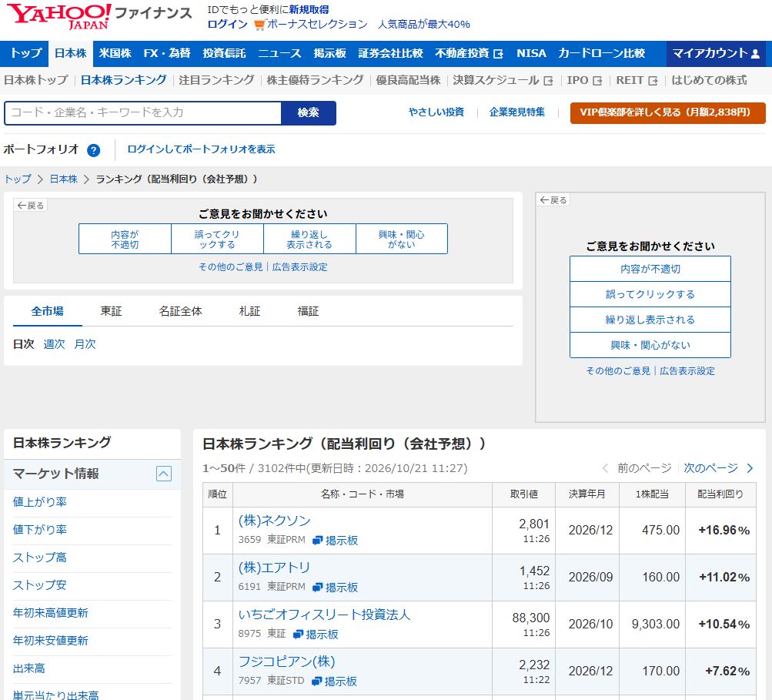This screenshot has width=772, height=700.
Task: Select 誤ってクリックする in right ad feedback
Action: pyautogui.click(x=650, y=295)
